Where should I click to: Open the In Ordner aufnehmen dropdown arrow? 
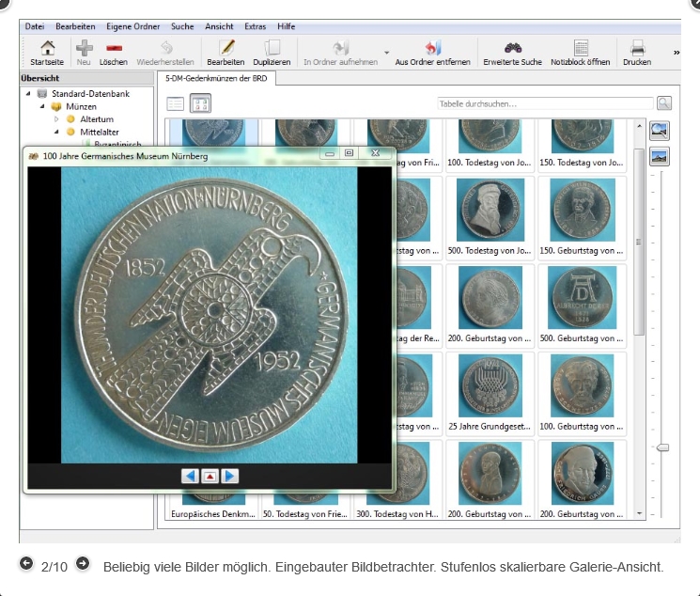[386, 53]
